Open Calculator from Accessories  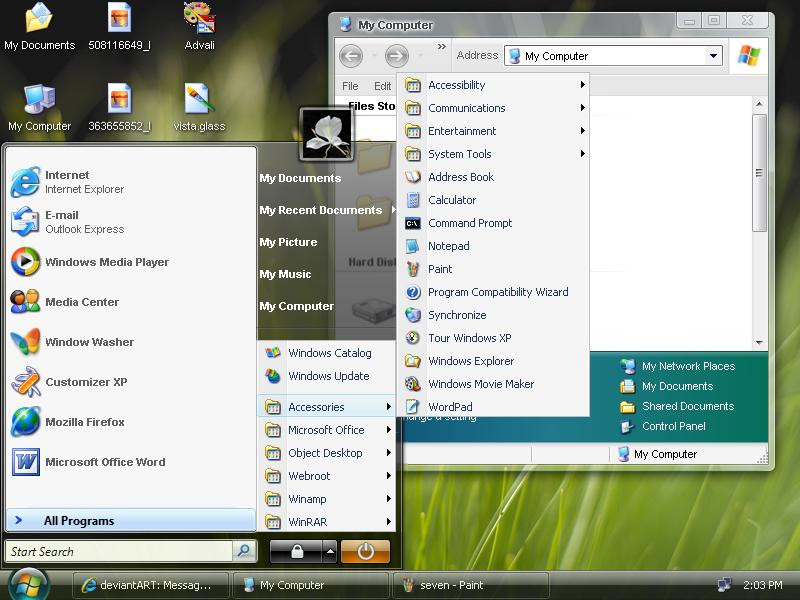click(493, 200)
